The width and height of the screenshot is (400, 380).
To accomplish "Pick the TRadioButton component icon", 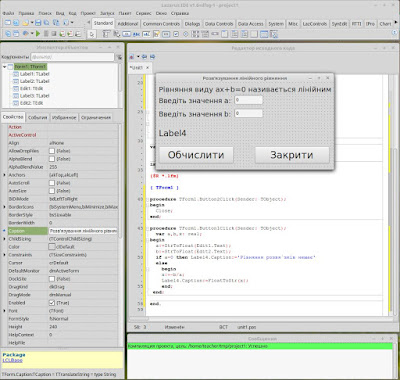I will click(x=186, y=34).
